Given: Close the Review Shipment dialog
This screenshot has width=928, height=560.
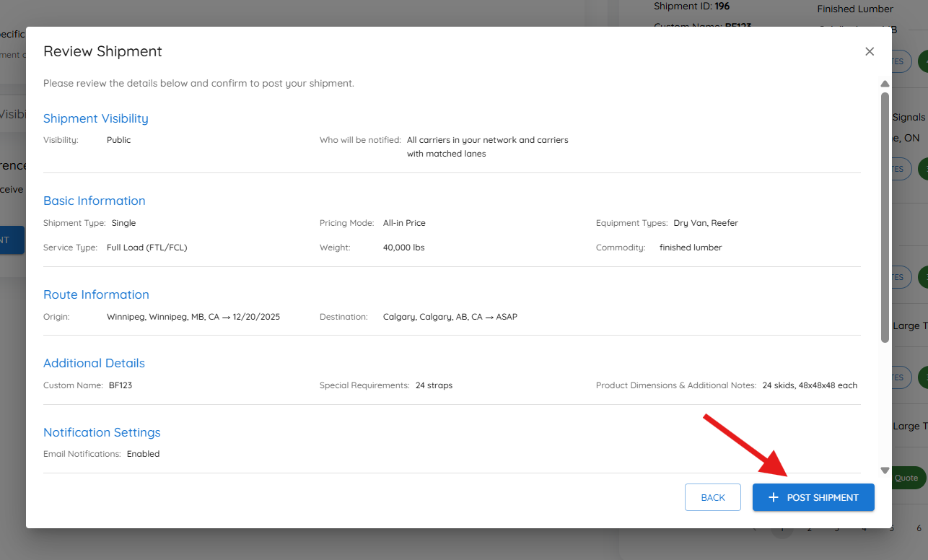Looking at the screenshot, I should 870,51.
